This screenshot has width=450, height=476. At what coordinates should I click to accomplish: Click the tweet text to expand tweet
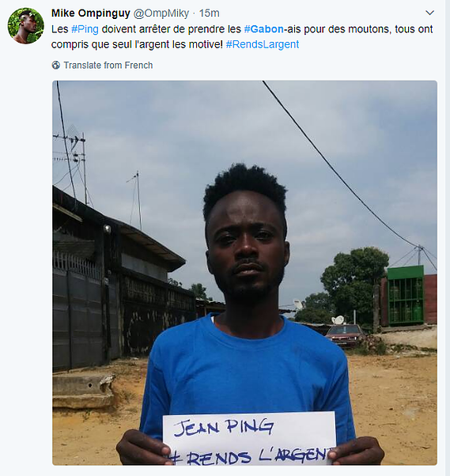point(242,36)
